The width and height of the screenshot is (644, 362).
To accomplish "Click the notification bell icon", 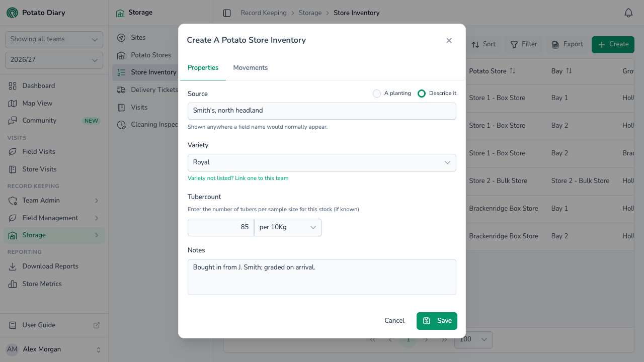I will click(x=628, y=13).
